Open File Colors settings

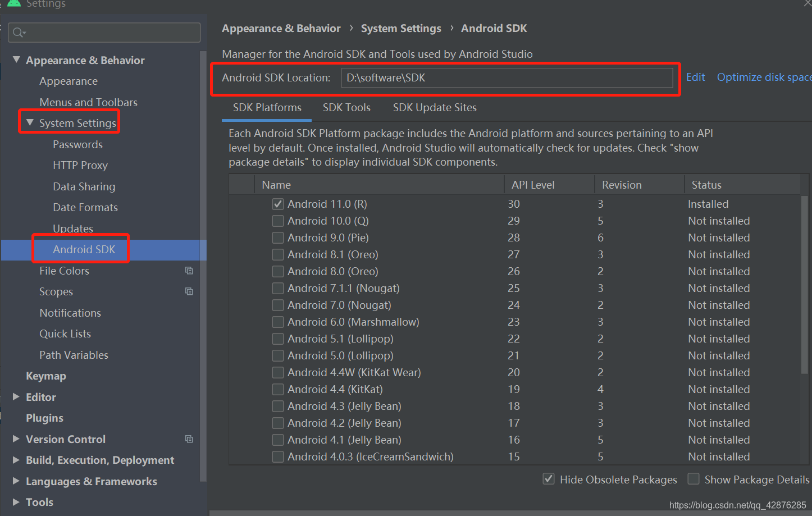[64, 271]
